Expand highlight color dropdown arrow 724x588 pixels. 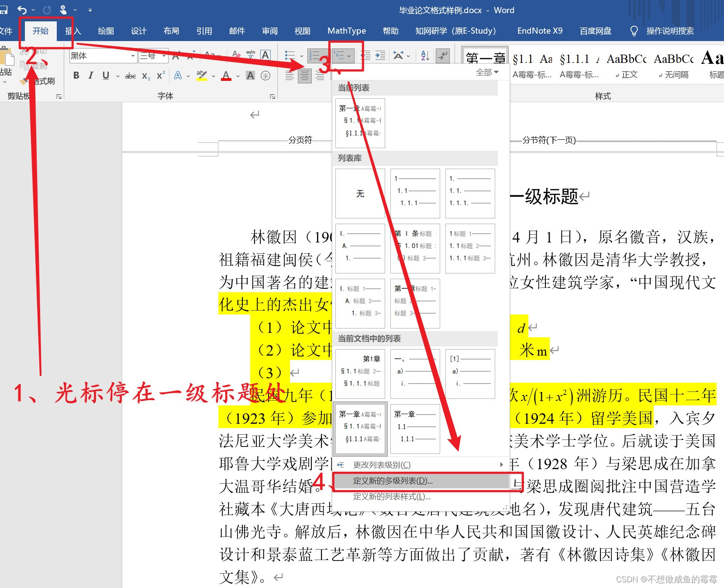[x=214, y=76]
